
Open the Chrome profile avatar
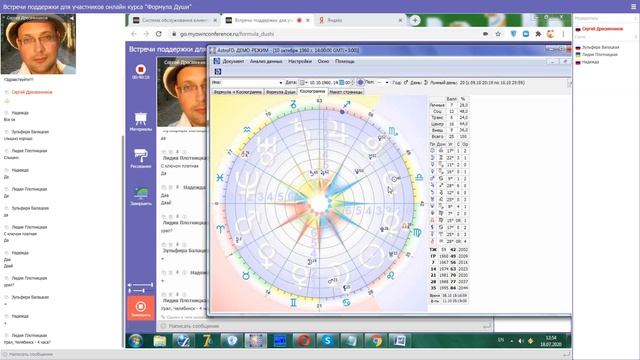pos(551,34)
